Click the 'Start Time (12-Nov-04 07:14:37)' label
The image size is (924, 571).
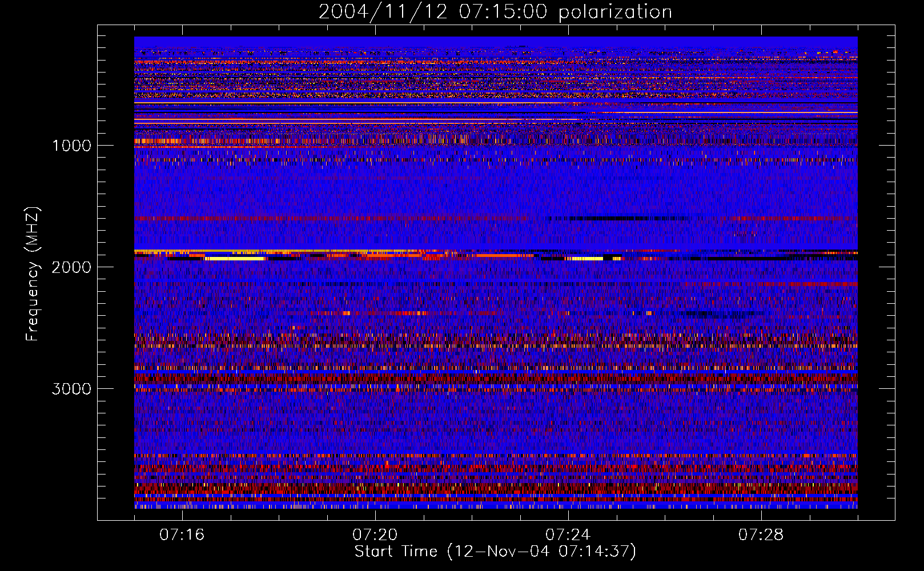[495, 552]
